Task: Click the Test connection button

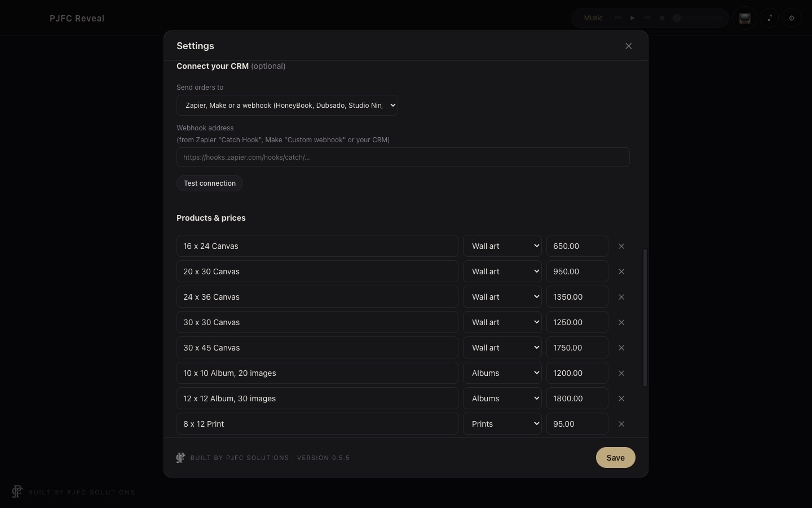Action: 210,183
